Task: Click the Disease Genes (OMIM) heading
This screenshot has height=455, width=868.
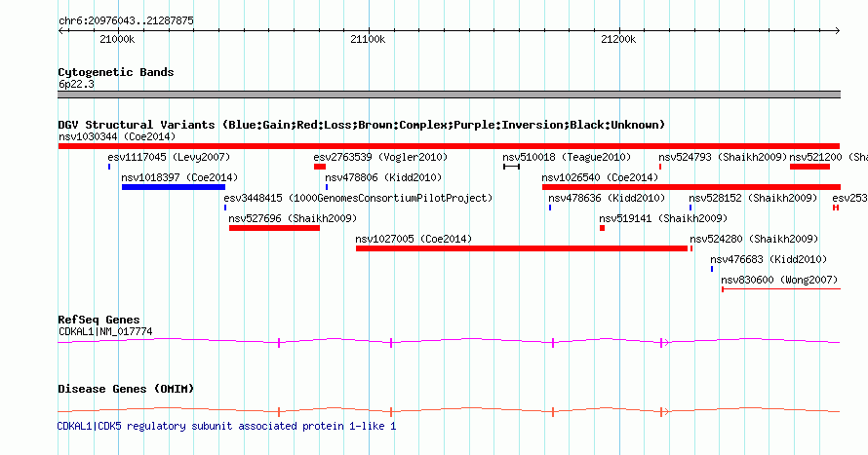Action: (x=126, y=389)
